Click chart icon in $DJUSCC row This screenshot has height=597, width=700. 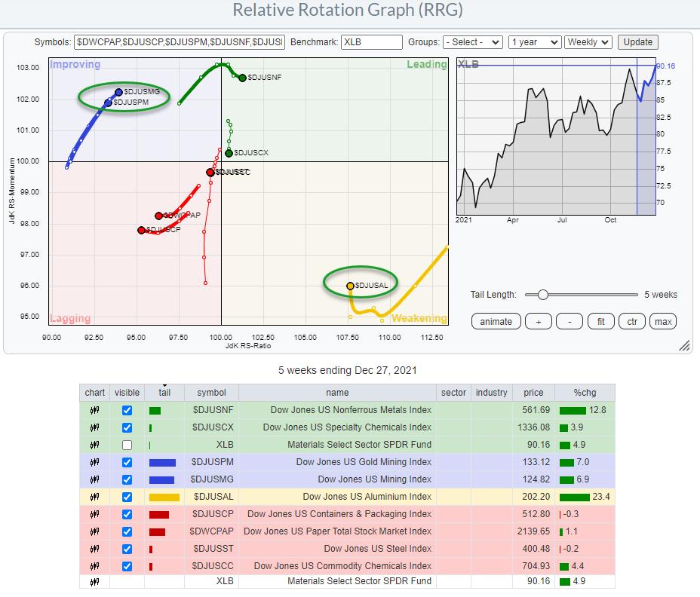coord(95,566)
